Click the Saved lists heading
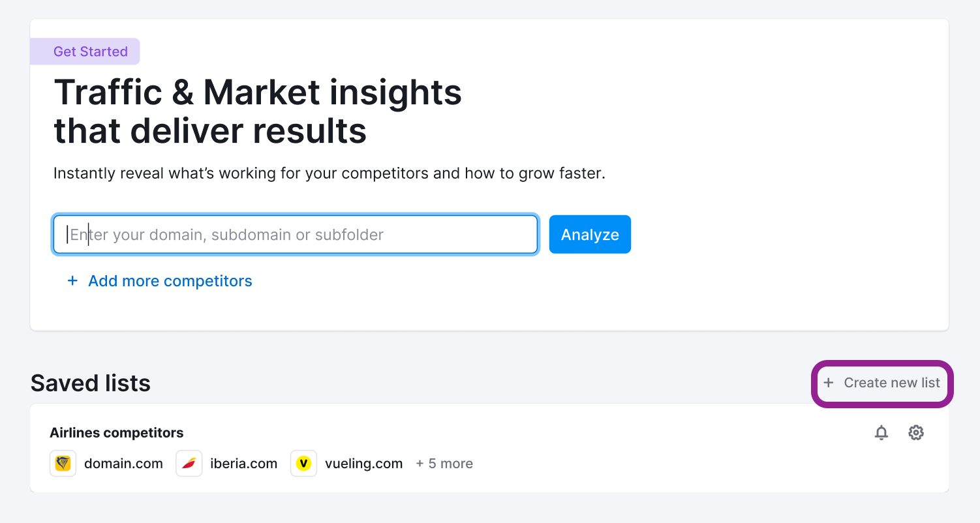This screenshot has width=980, height=523. [x=90, y=383]
